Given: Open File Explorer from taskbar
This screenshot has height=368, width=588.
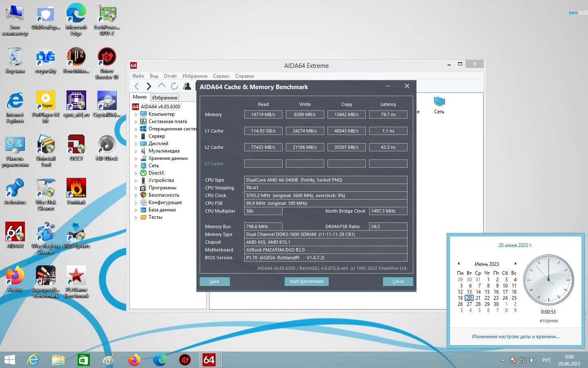Looking at the screenshot, I should (58, 360).
